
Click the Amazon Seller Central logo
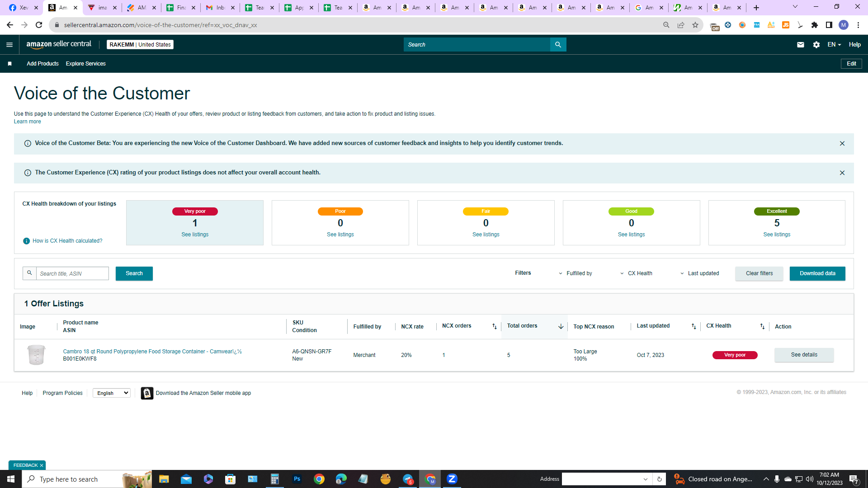click(x=59, y=44)
